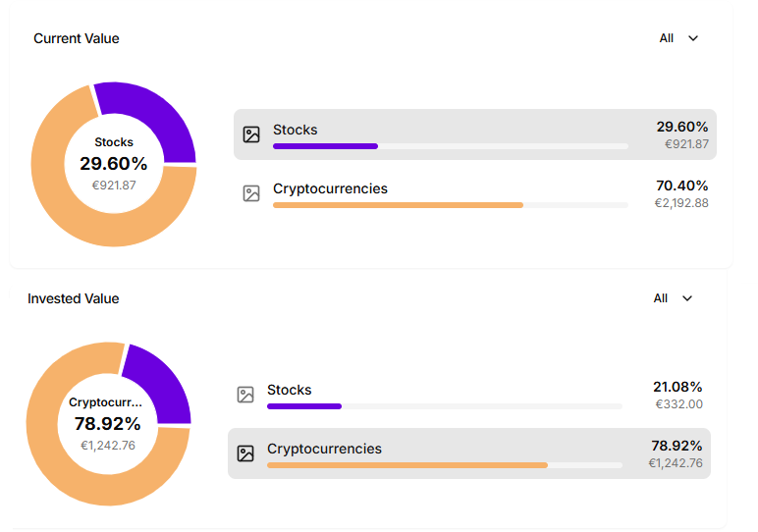Click the purple Stocks progress bar in Current Value
758x532 pixels.
click(x=325, y=146)
